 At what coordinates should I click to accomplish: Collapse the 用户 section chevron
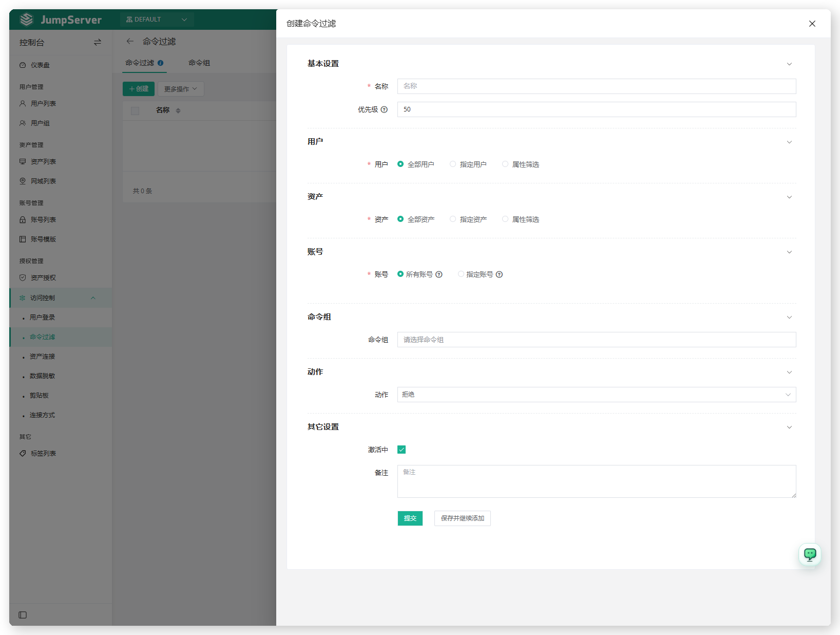790,142
